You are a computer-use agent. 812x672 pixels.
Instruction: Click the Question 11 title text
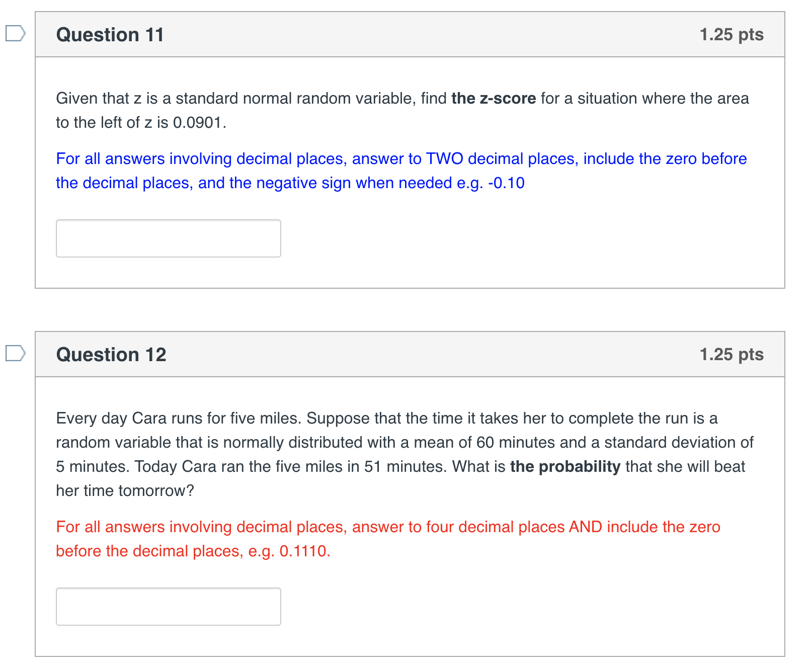110,33
